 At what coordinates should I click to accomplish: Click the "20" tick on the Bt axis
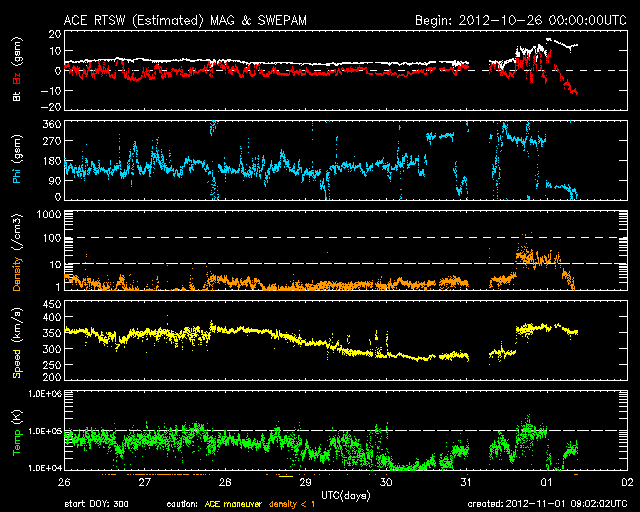pos(55,34)
